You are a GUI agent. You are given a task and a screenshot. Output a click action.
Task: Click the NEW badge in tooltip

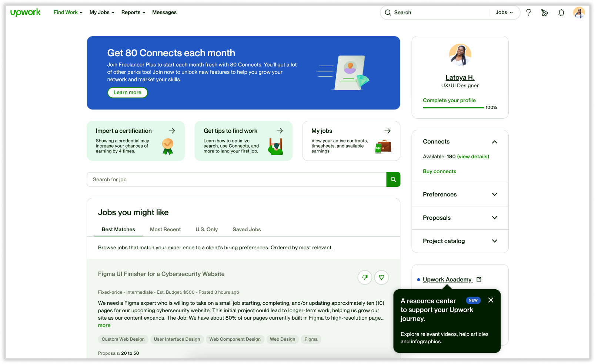473,300
